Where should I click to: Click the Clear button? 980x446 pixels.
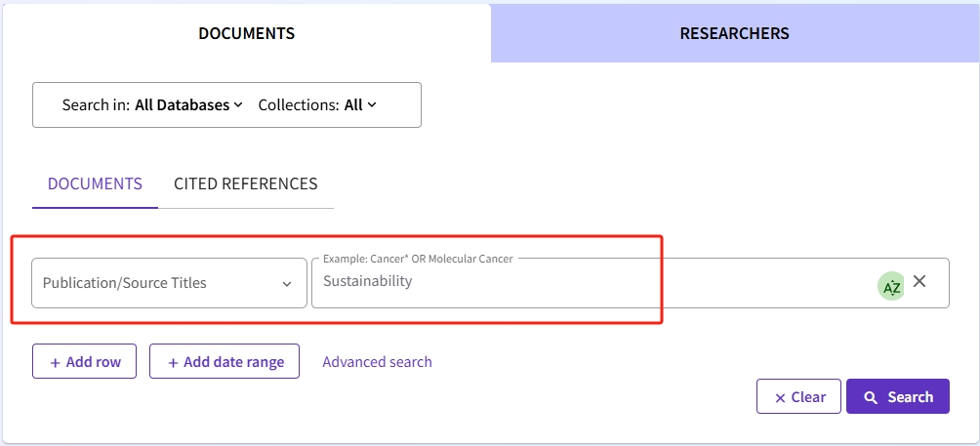pos(798,396)
